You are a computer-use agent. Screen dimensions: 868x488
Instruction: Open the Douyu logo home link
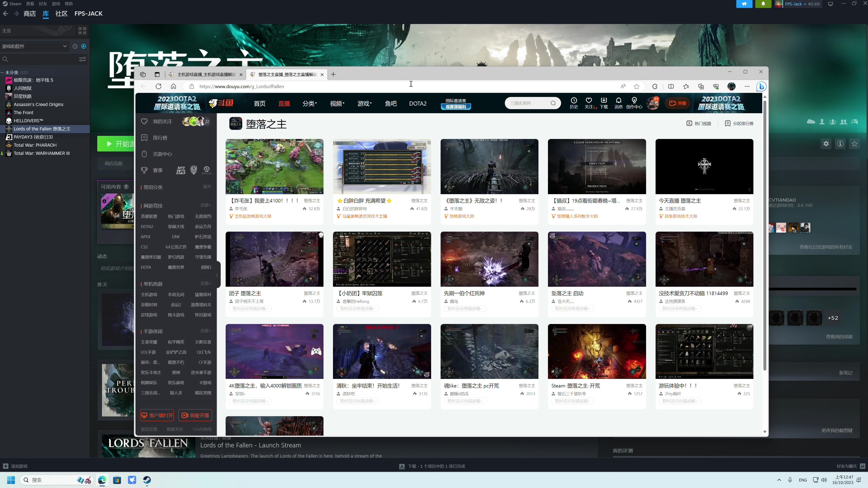pos(221,103)
